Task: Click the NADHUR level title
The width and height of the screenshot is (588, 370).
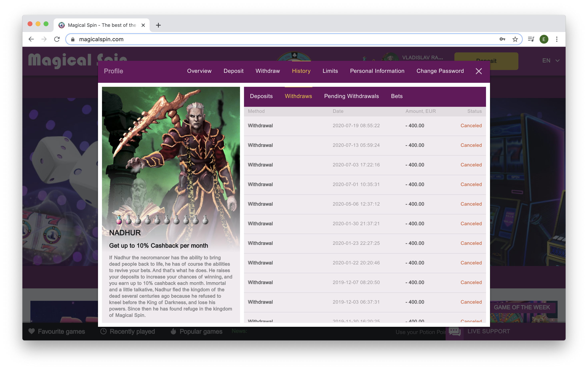Action: point(125,233)
